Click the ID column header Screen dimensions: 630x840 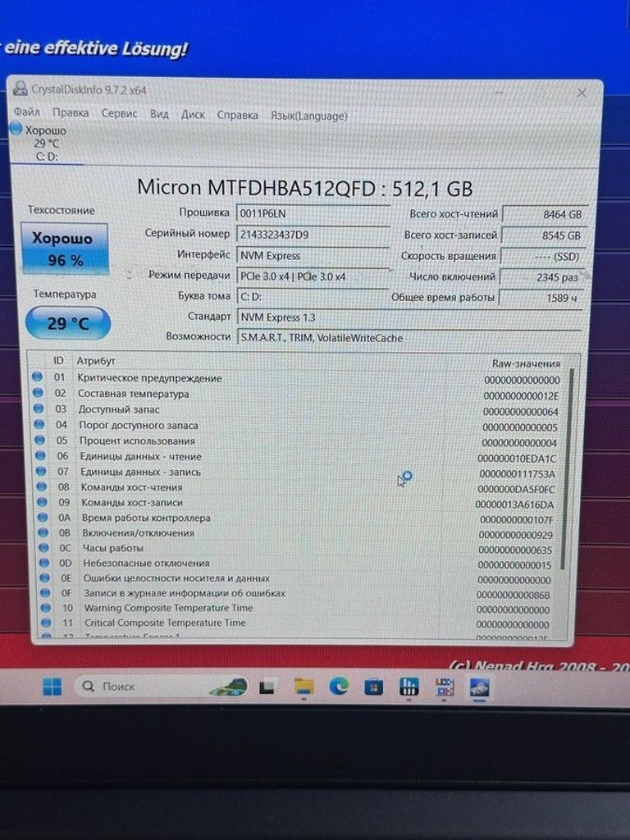click(x=58, y=361)
